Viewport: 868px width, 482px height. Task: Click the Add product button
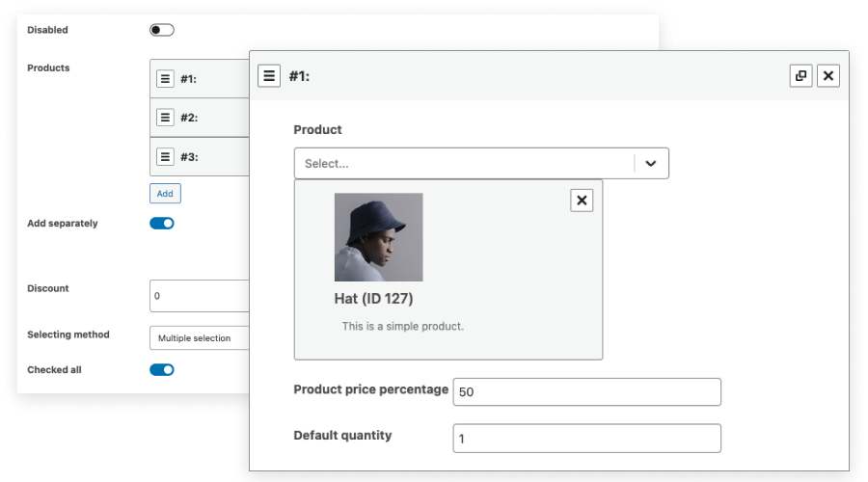click(x=165, y=193)
